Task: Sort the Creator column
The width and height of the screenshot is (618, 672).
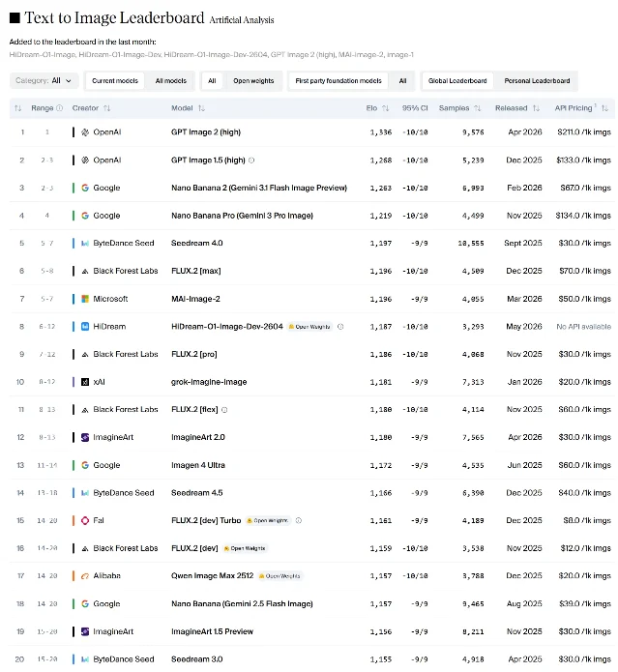Action: 106,108
